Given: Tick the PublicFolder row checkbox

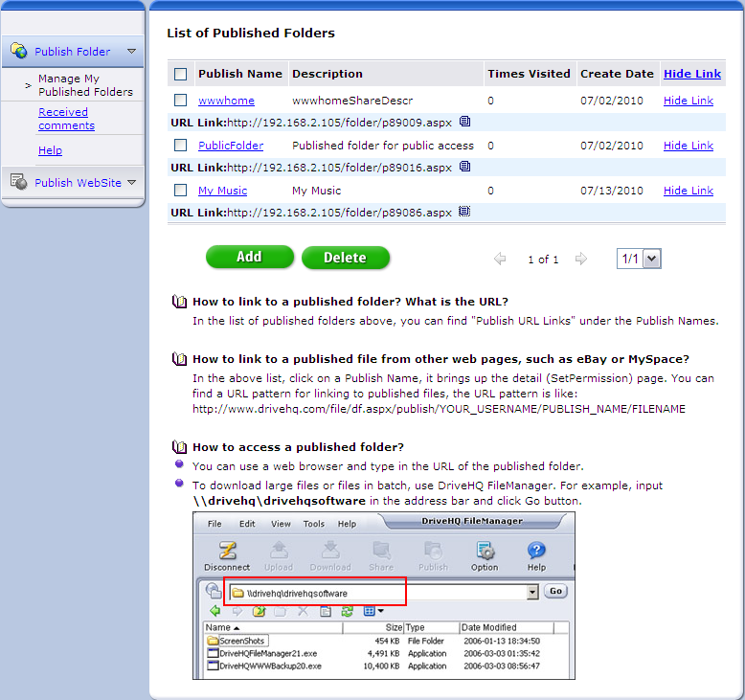Looking at the screenshot, I should [x=180, y=146].
